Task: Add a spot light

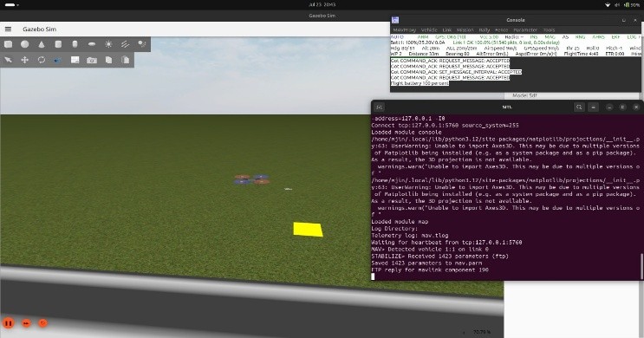Action: [x=141, y=44]
